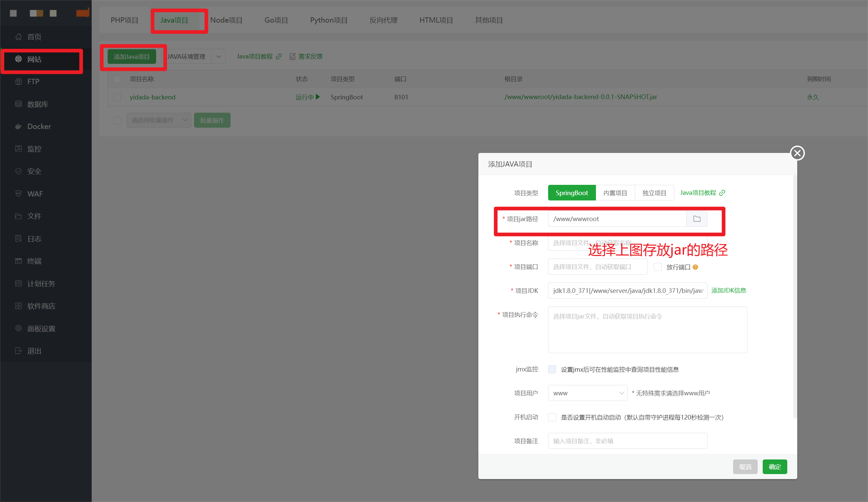The height and width of the screenshot is (502, 868).
Task: Toggle the select-all checkbox in table header
Action: 117,79
